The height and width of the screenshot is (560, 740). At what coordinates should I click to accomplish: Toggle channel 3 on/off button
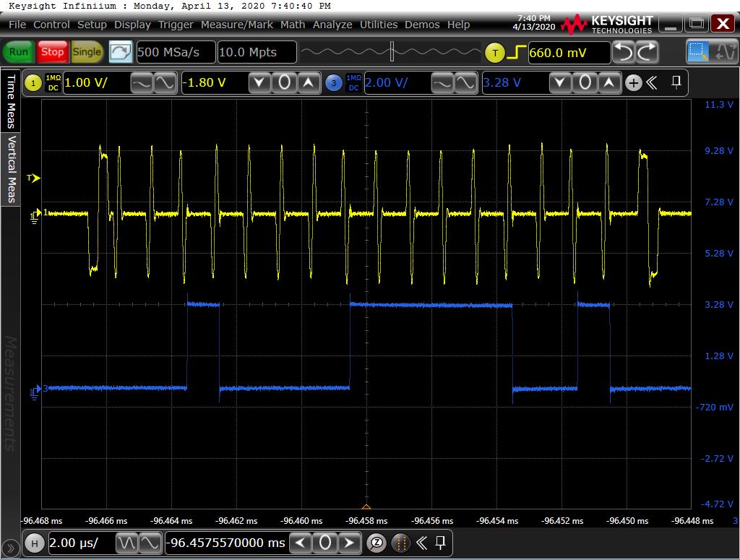click(332, 83)
